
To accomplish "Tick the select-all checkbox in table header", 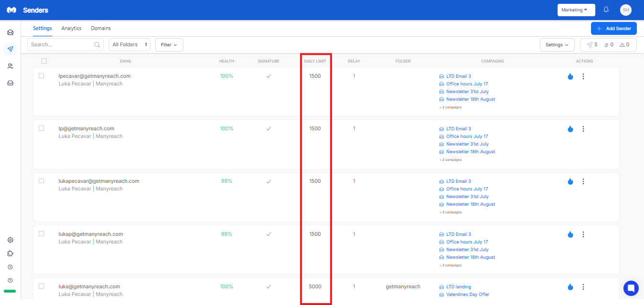I will (44, 61).
